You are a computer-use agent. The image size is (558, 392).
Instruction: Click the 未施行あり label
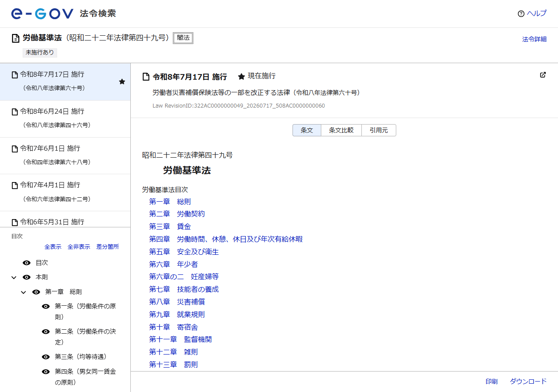40,53
